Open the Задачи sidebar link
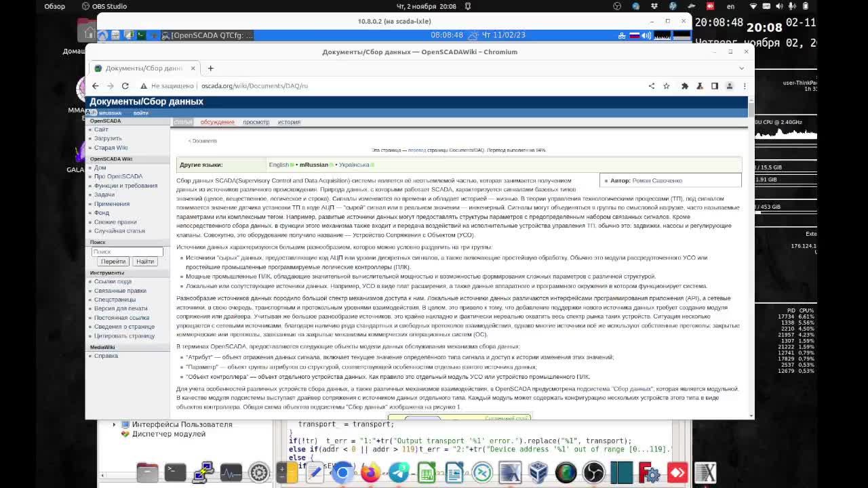Viewport: 868px width, 488px height. click(104, 195)
